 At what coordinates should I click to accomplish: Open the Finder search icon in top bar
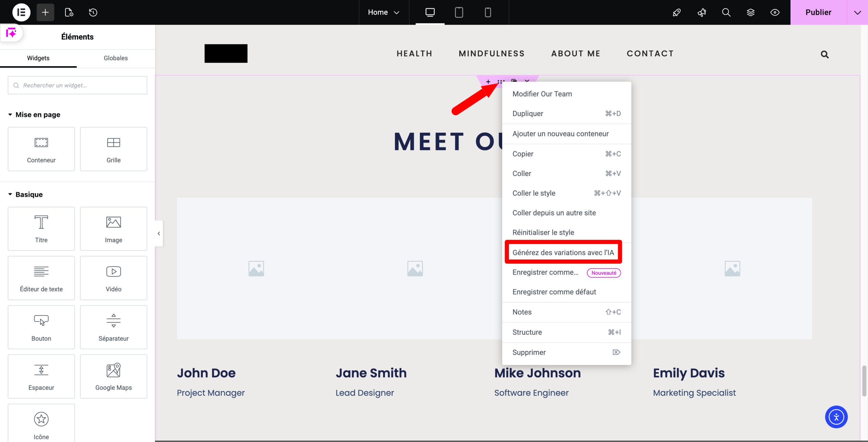tap(726, 13)
